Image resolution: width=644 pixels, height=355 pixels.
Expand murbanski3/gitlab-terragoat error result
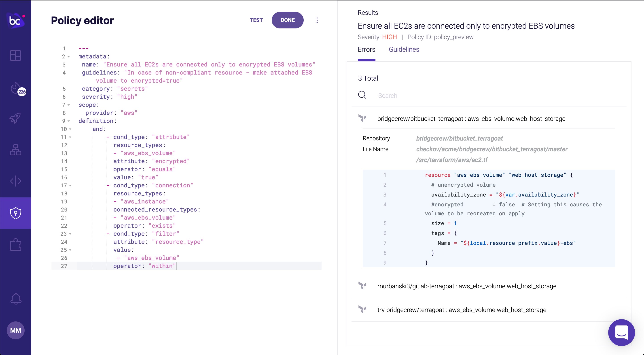[466, 286]
